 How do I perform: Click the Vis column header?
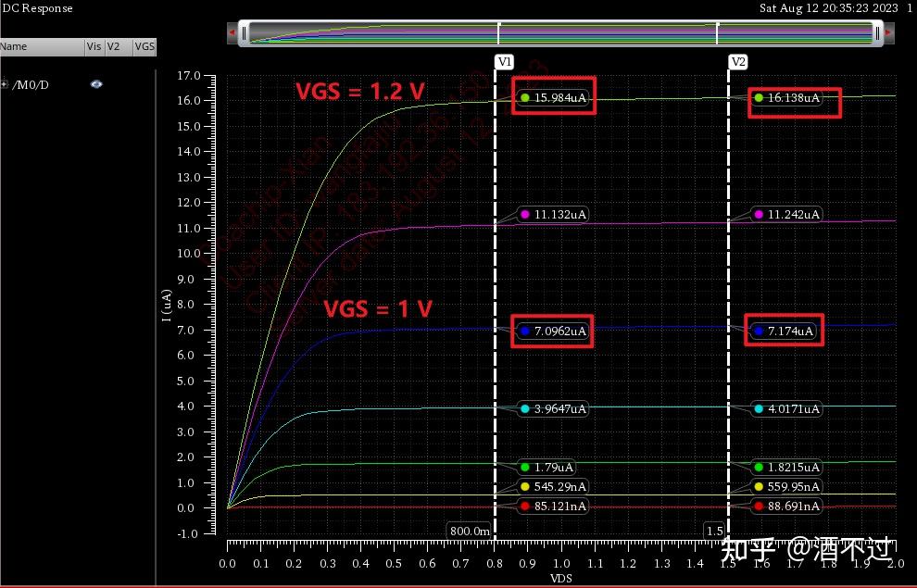tap(94, 46)
